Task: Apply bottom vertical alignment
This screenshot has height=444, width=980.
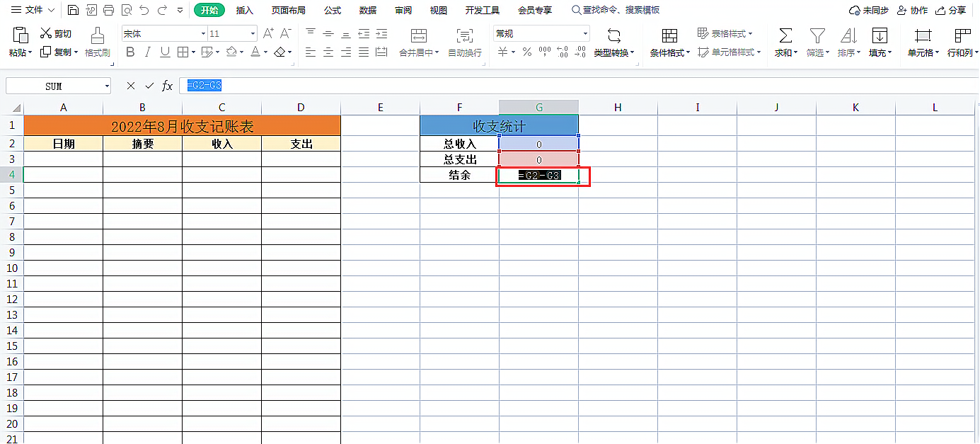Action: (x=346, y=33)
